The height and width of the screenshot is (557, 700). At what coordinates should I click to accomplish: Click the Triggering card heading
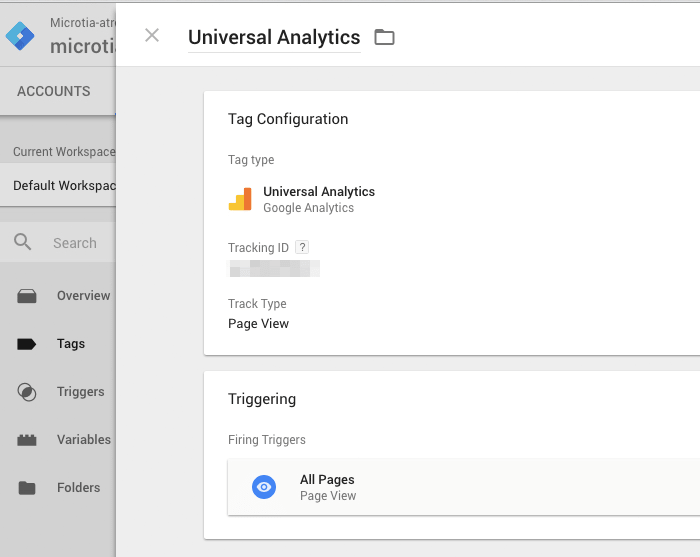[x=262, y=399]
